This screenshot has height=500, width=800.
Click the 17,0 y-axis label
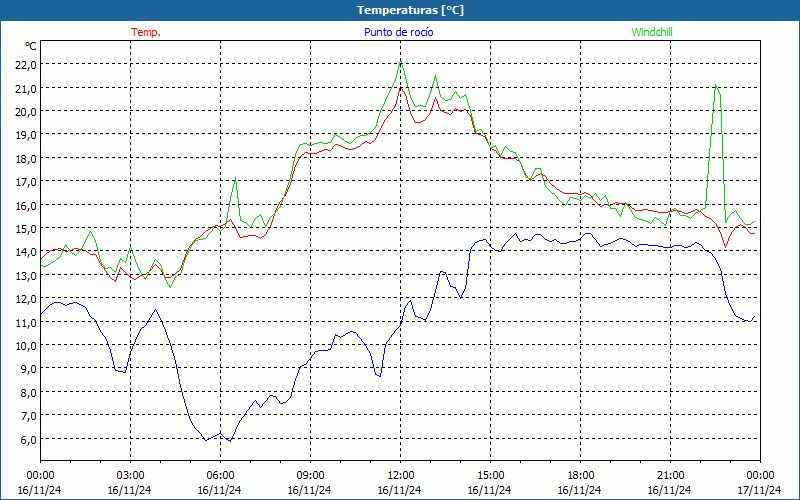26,182
